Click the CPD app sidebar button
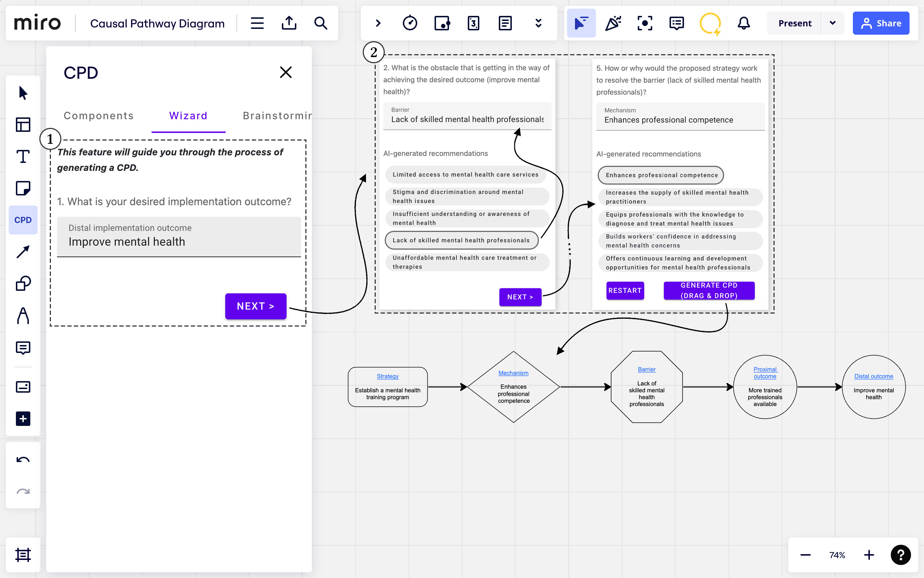The width and height of the screenshot is (924, 578). [23, 220]
